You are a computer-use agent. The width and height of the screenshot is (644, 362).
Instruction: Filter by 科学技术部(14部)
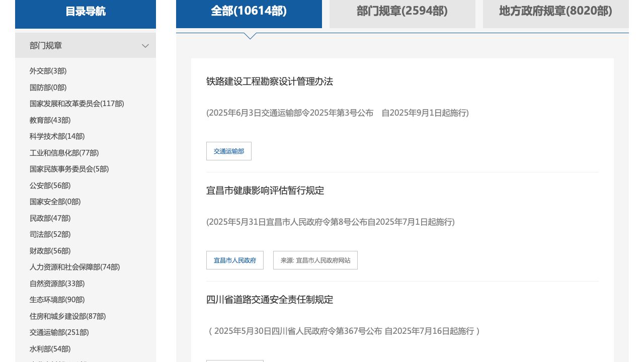57,136
